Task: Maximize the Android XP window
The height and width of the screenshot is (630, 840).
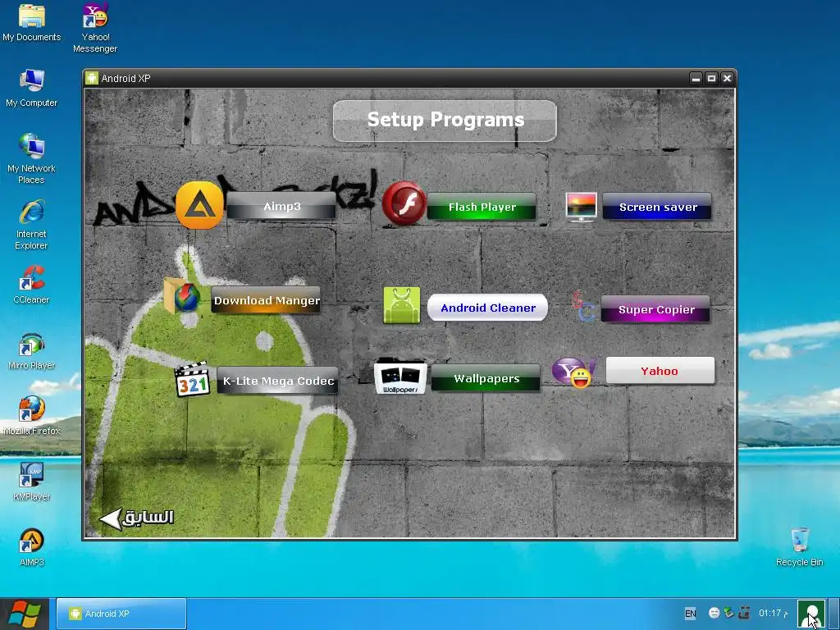Action: click(711, 78)
